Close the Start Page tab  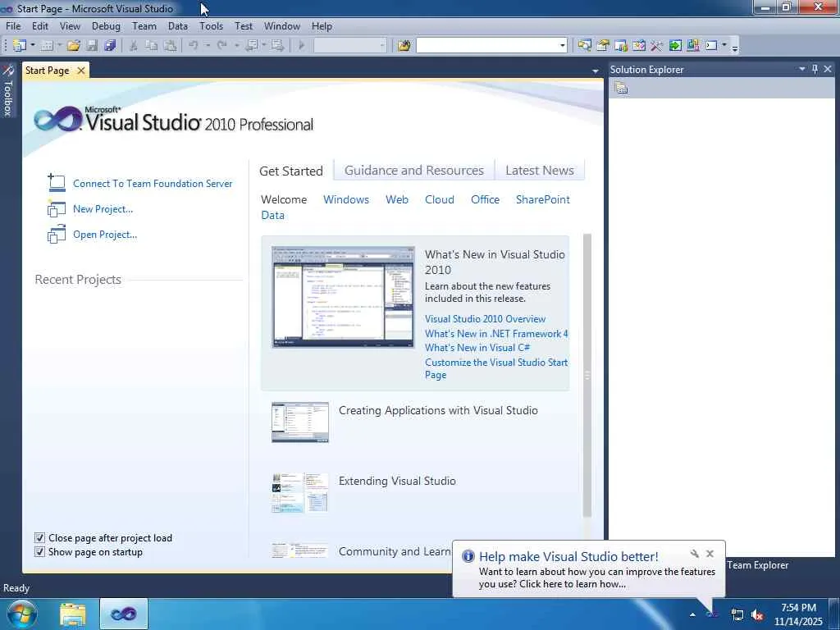coord(81,71)
